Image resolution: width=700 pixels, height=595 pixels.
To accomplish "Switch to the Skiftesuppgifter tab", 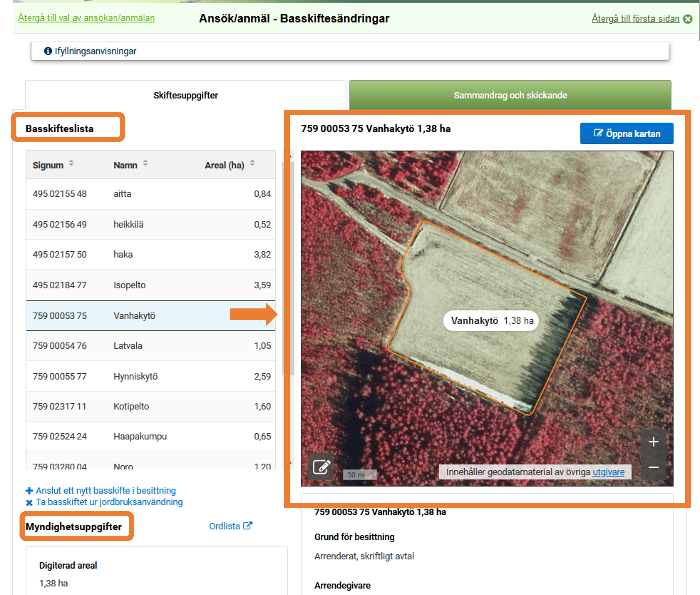I will 185,95.
